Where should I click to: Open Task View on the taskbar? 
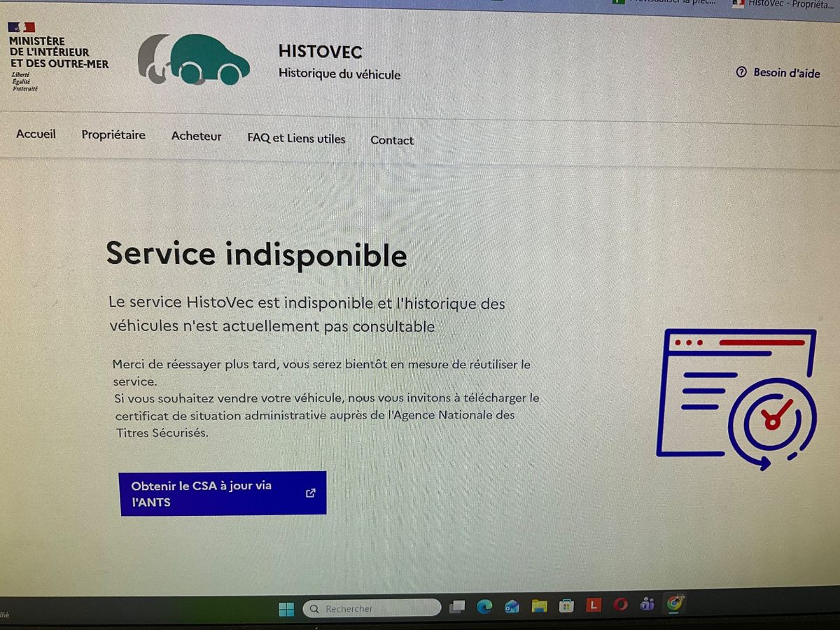[457, 607]
